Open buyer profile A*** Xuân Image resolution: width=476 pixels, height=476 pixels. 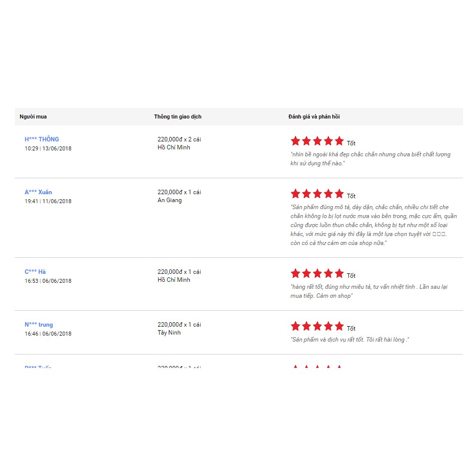(38, 192)
